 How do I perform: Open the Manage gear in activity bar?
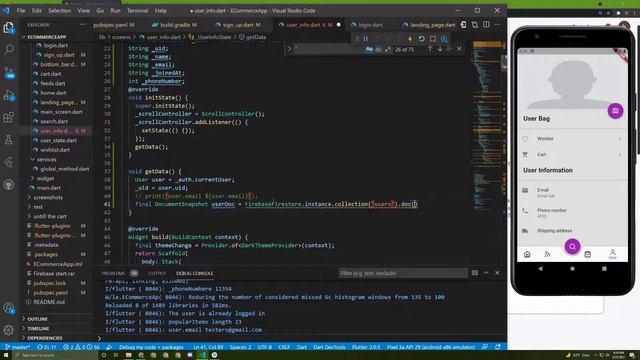pyautogui.click(x=9, y=330)
